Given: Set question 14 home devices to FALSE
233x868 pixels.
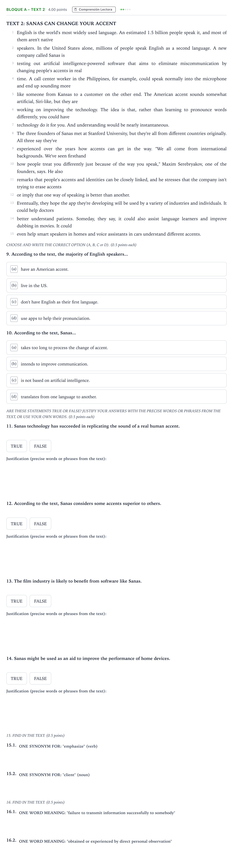Looking at the screenshot, I should [40, 678].
